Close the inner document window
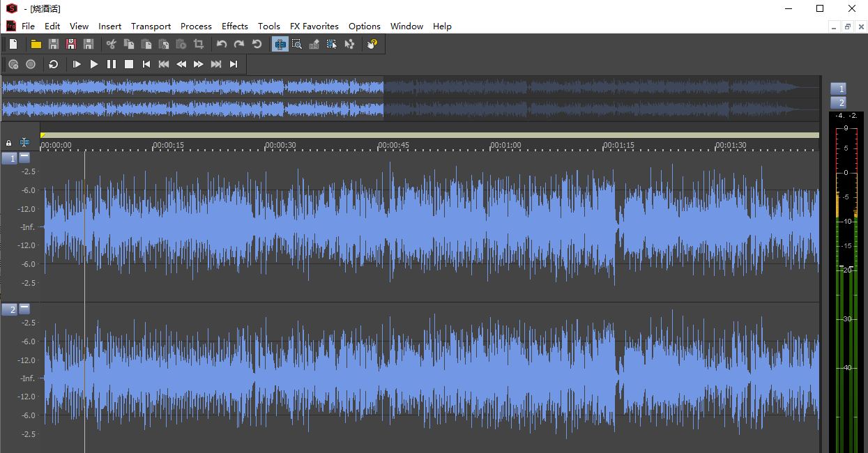Viewport: 868px width, 453px height. coord(861,26)
